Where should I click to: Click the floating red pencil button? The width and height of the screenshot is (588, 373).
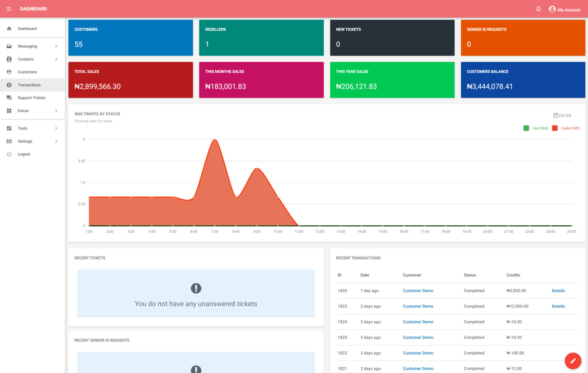click(572, 360)
